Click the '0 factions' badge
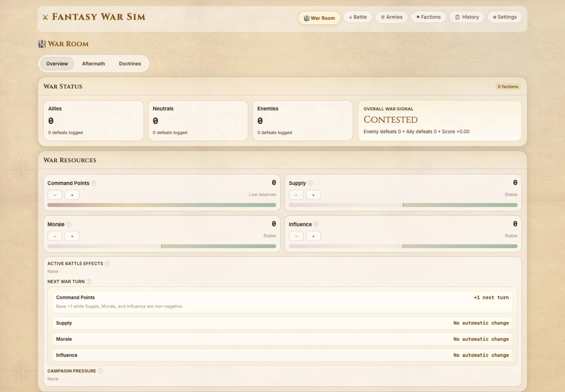The image size is (565, 392). click(x=508, y=87)
